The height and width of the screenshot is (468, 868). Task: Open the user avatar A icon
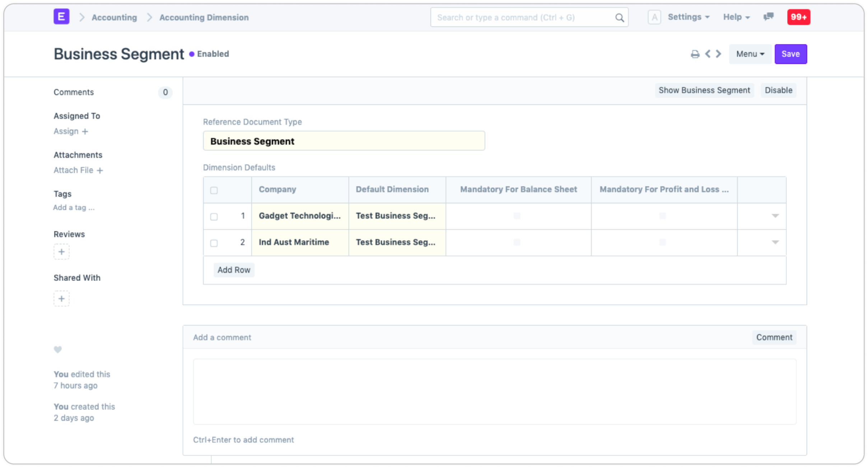click(x=654, y=17)
